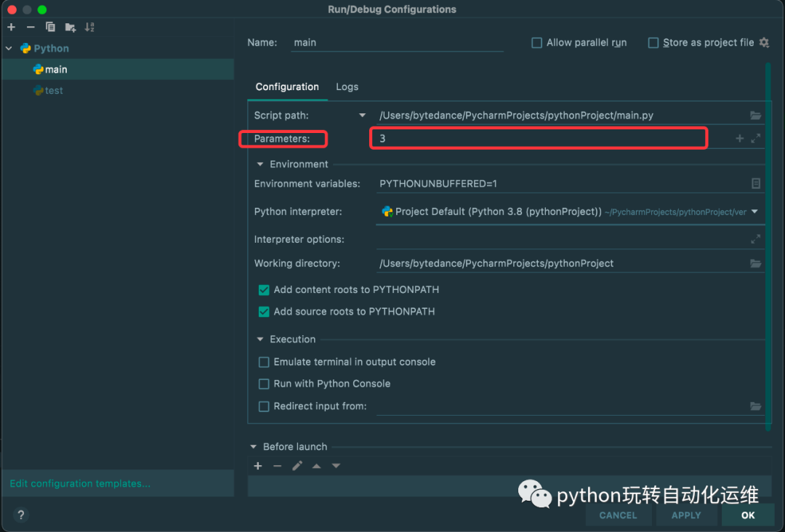Open help with question mark button
This screenshot has width=785, height=532.
coord(20,515)
